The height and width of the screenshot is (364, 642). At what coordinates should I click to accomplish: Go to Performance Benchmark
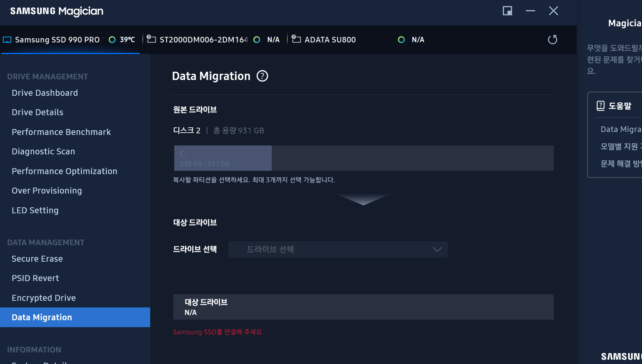tap(61, 132)
